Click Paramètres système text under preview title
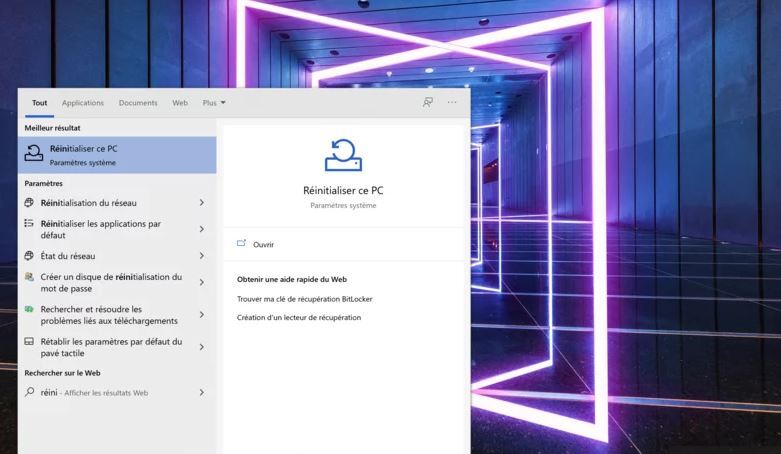 point(343,205)
